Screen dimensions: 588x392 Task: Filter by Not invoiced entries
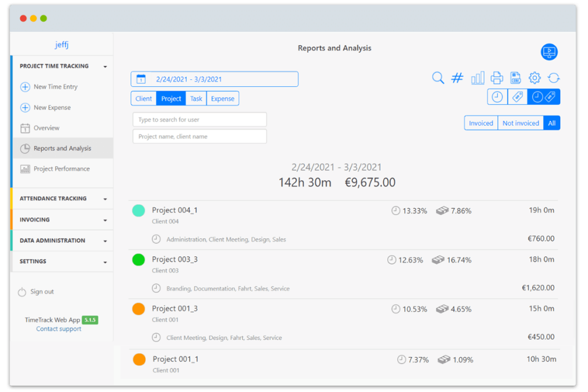click(520, 123)
